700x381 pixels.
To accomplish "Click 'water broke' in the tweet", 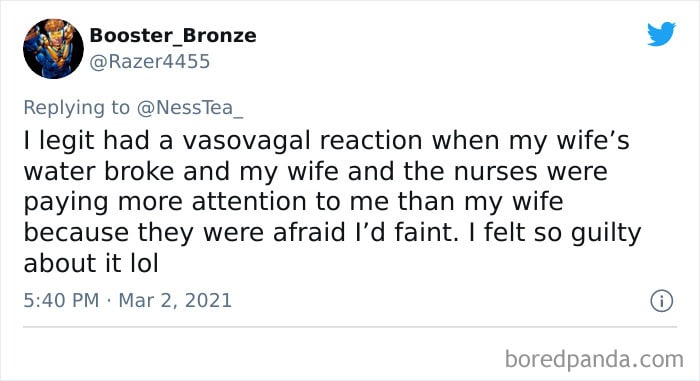I will point(99,171).
